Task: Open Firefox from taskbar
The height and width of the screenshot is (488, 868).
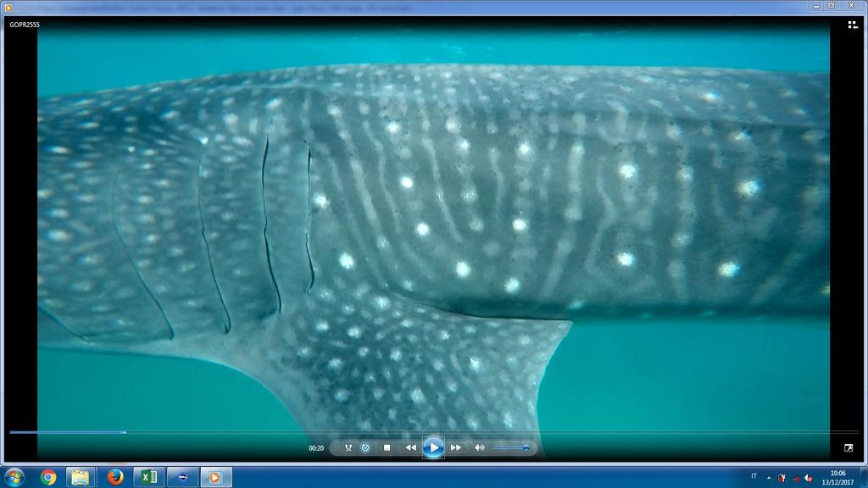Action: (x=116, y=477)
